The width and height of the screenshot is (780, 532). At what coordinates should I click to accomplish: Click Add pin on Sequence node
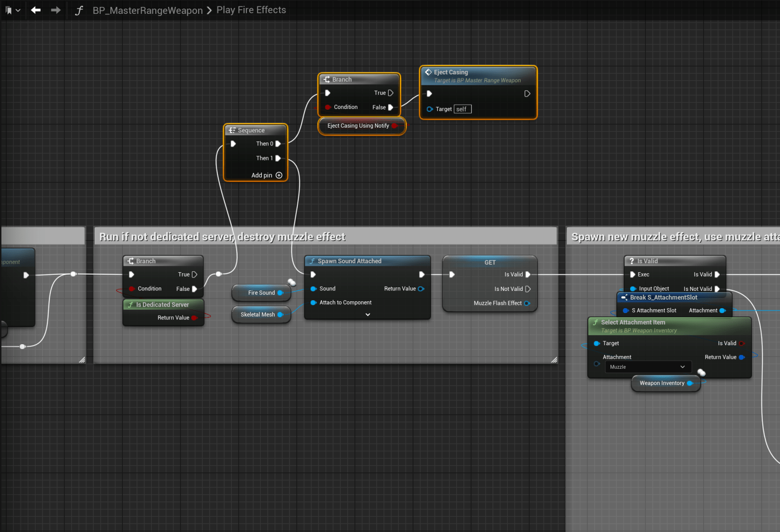click(x=279, y=175)
